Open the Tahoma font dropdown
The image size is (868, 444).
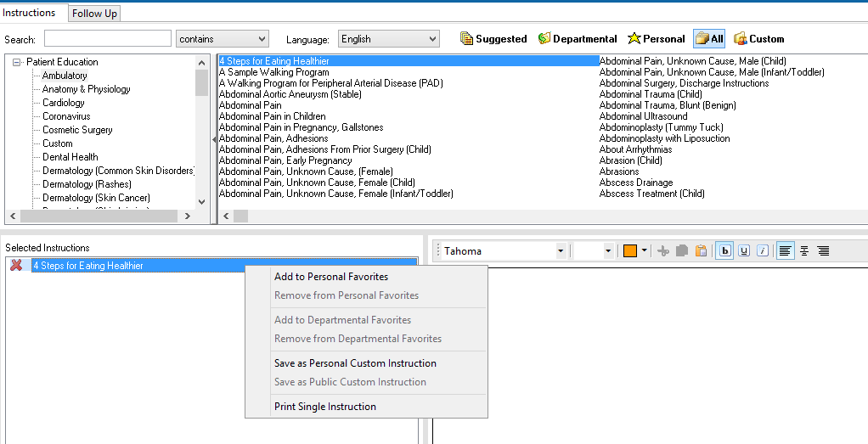[561, 251]
